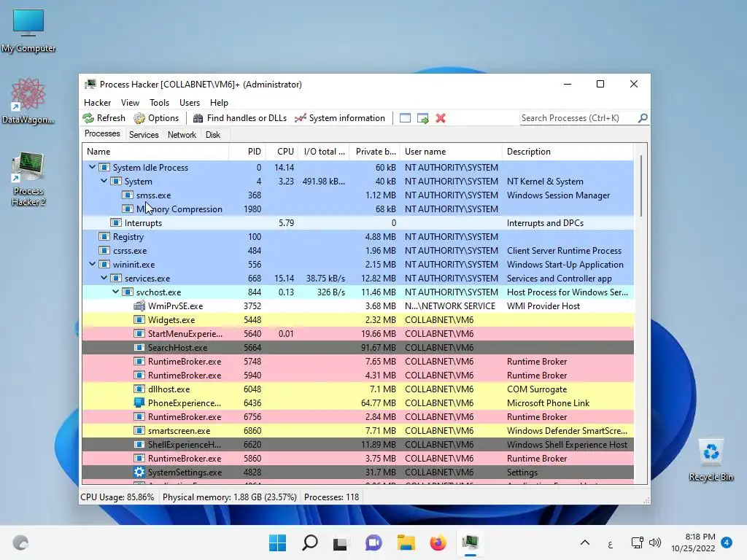Select the Registry process icon
This screenshot has height=560, width=747.
pyautogui.click(x=104, y=237)
